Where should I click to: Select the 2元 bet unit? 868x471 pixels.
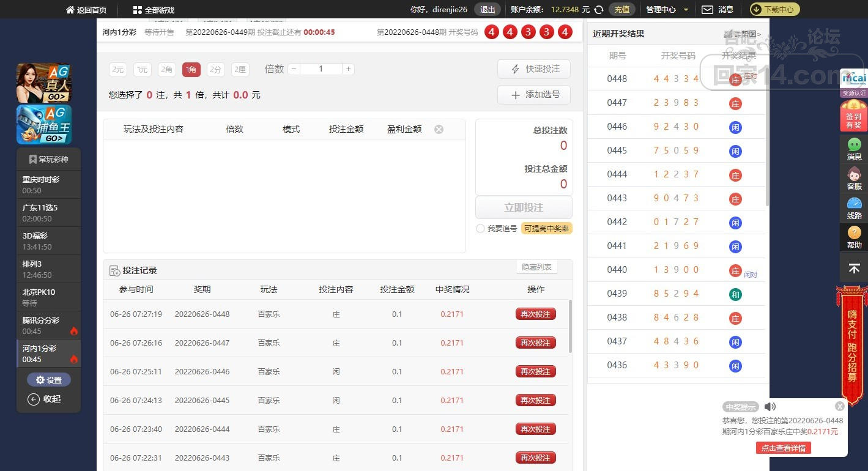coord(117,70)
